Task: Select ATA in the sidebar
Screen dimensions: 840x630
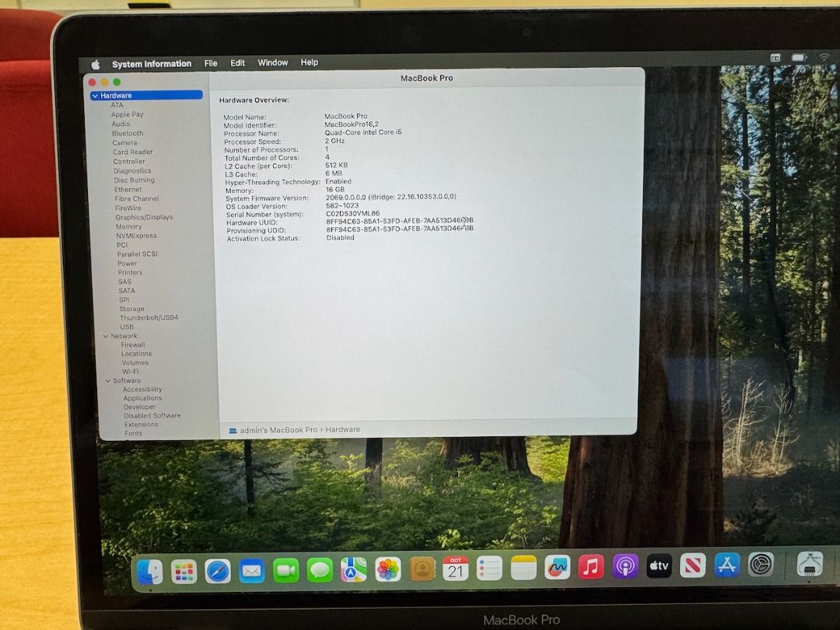Action: click(x=117, y=105)
